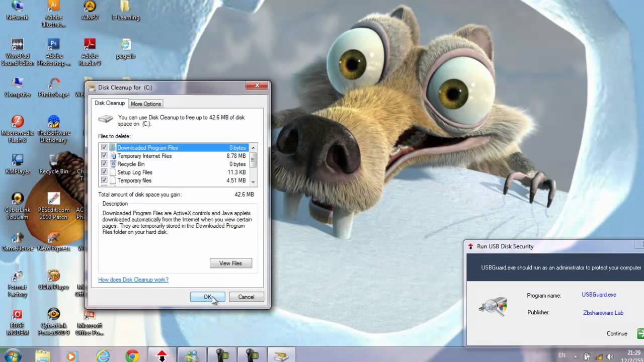Open Adobe Illustrator desktop shortcut
The image size is (644, 362).
[x=54, y=14]
